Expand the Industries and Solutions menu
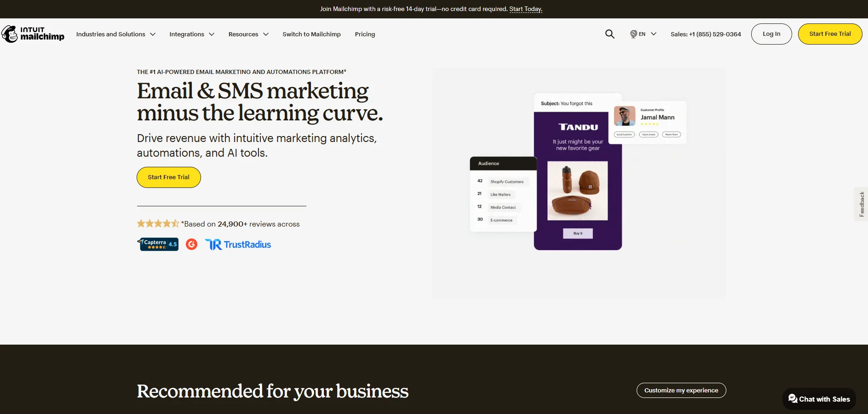Image resolution: width=868 pixels, height=414 pixels. click(x=116, y=34)
